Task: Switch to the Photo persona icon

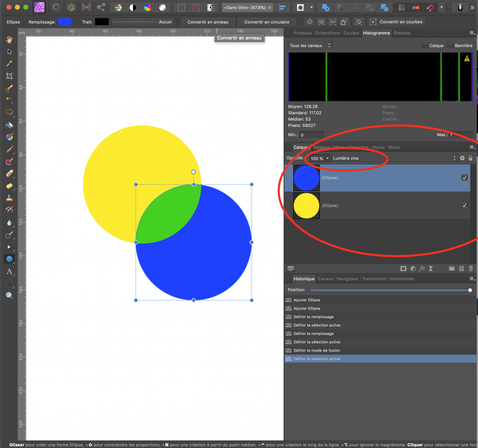Action: [x=39, y=7]
